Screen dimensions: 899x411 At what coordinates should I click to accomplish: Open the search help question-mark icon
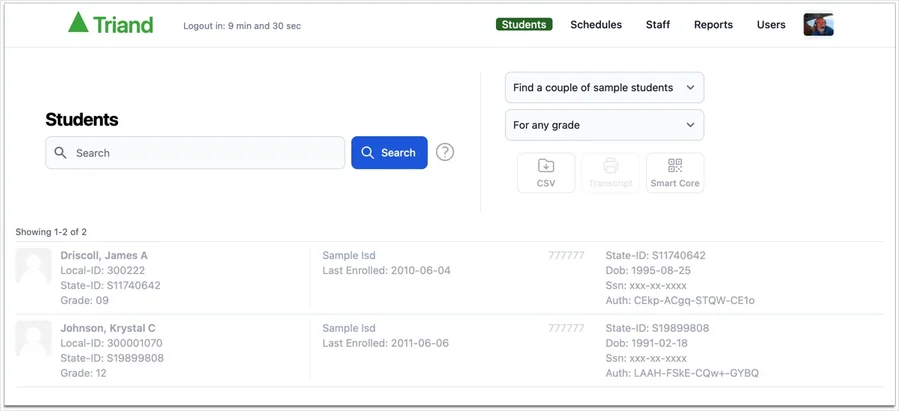point(445,152)
